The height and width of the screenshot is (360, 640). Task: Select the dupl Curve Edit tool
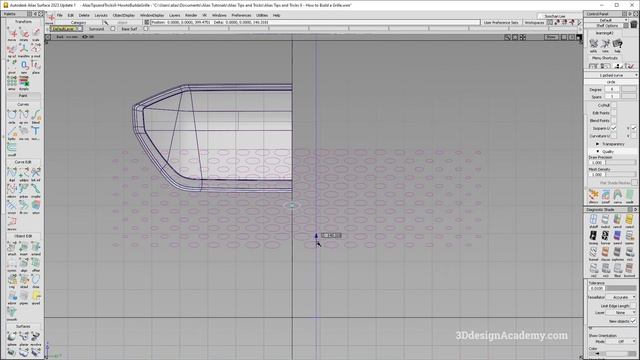click(12, 173)
